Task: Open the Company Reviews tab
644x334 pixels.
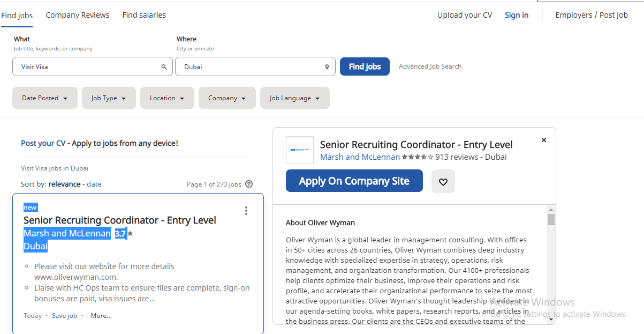Action: pyautogui.click(x=78, y=15)
